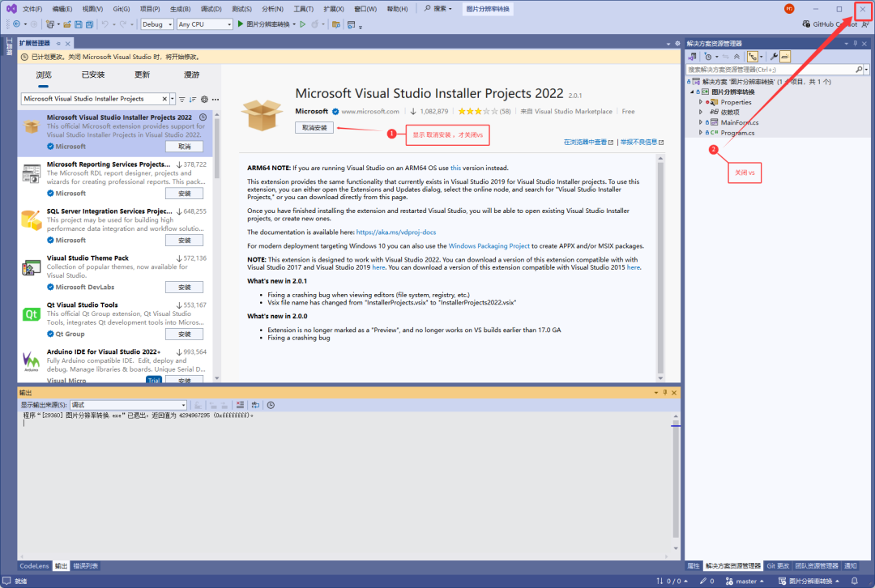The width and height of the screenshot is (875, 588).
Task: Open the https://aka.ms/vdproj-docs documentation link
Action: tap(396, 232)
